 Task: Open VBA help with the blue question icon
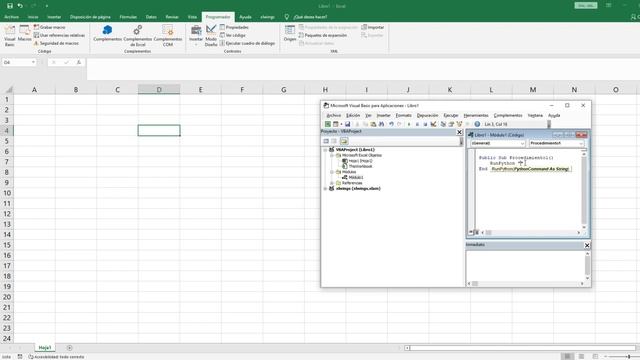(x=477, y=124)
